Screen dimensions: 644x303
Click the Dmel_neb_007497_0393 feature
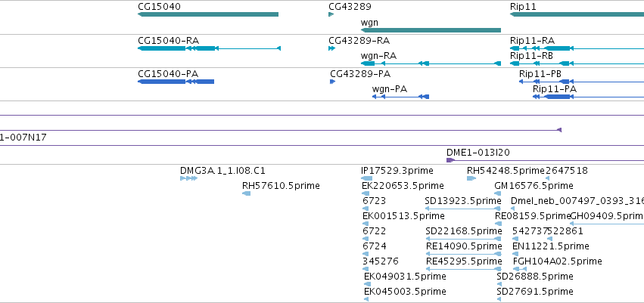point(512,209)
